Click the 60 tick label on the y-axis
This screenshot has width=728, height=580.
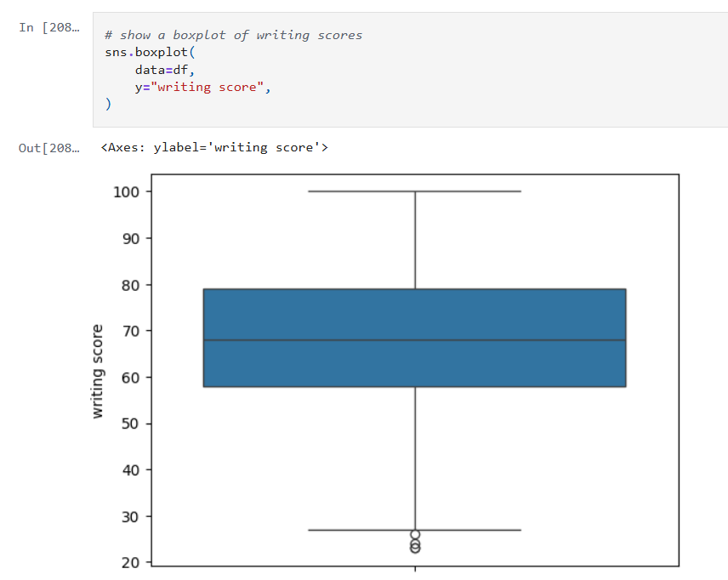click(132, 377)
